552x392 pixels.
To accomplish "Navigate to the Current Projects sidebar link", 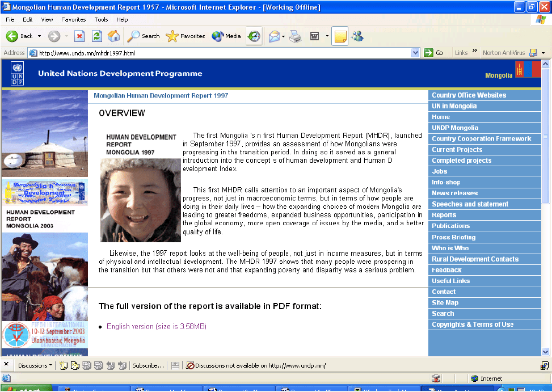I will [457, 150].
